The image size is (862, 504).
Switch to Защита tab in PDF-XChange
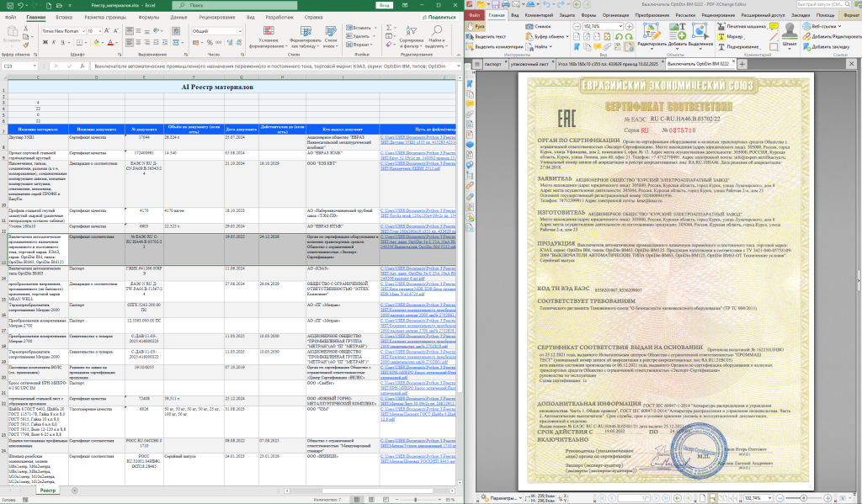tap(567, 15)
